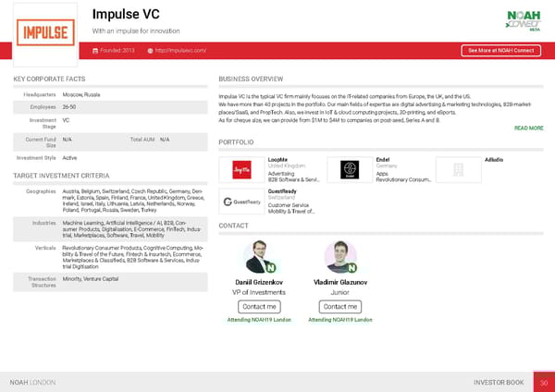Open the GuestReady portfolio logo

point(241,202)
